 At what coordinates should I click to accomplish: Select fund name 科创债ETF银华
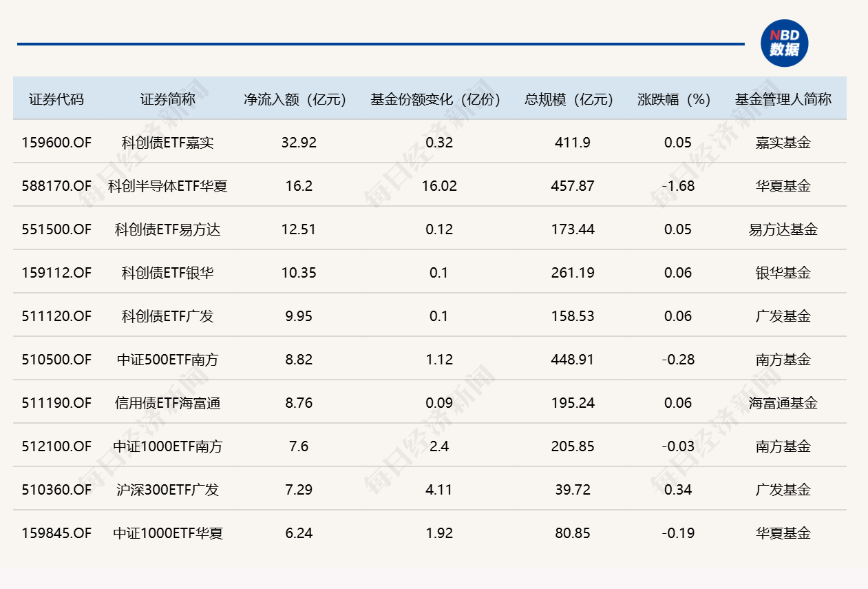pos(168,273)
